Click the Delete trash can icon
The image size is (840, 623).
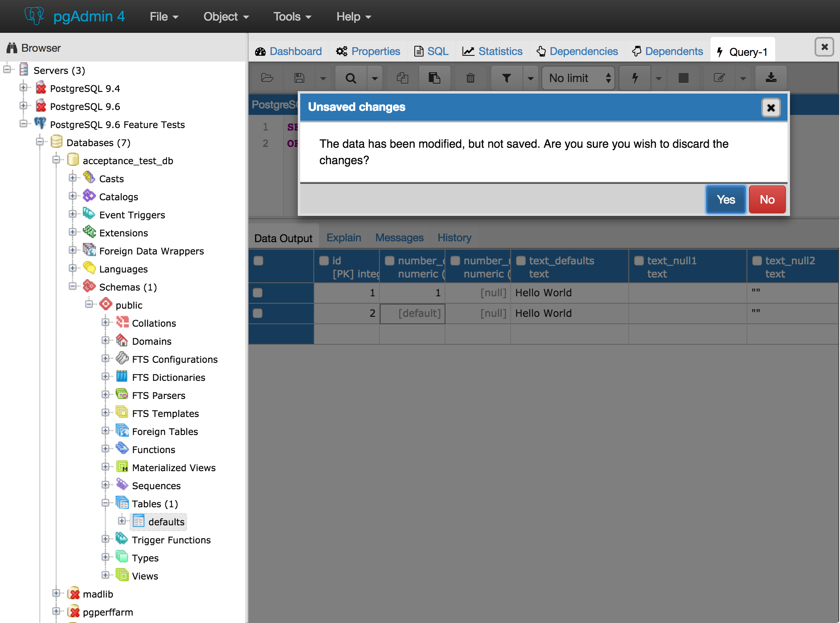click(x=470, y=78)
